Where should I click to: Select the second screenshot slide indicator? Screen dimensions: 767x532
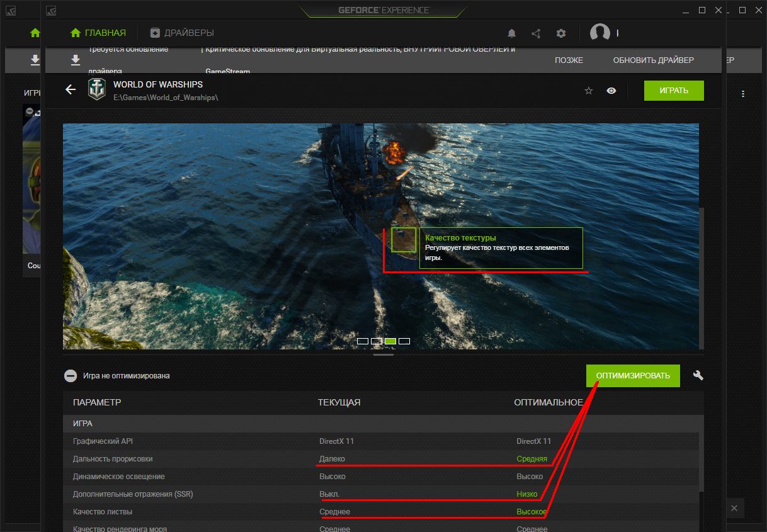(377, 341)
